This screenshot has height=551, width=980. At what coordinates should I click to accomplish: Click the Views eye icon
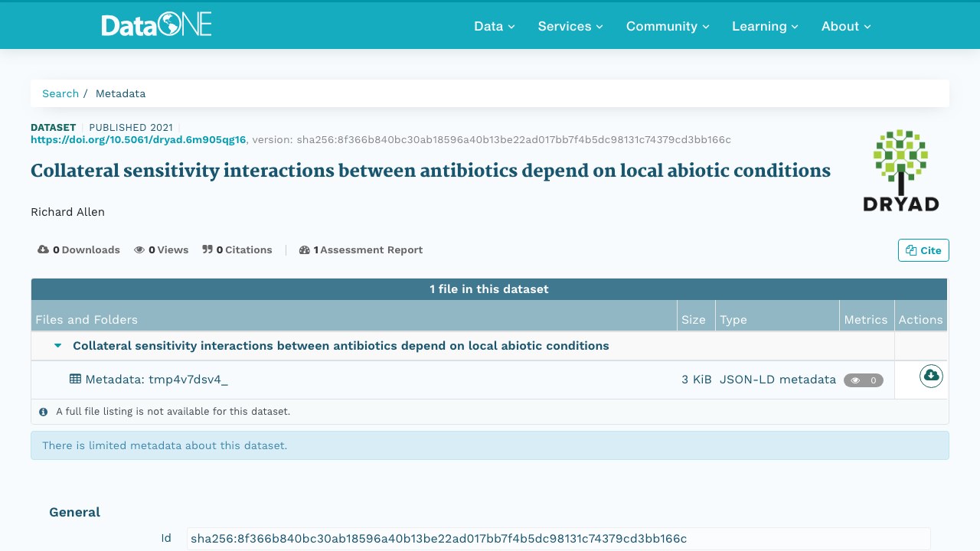pos(139,249)
